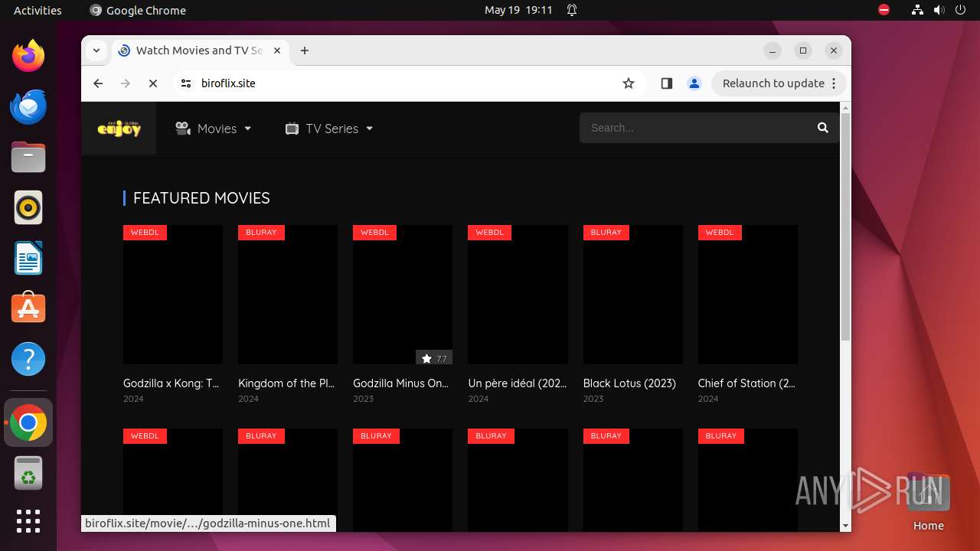Open Ubuntu Software from the dock
The height and width of the screenshot is (551, 980).
pyautogui.click(x=28, y=308)
